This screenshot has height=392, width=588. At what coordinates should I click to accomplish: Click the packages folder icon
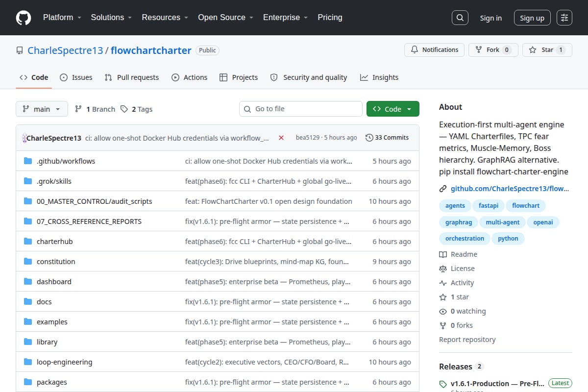[x=28, y=382]
